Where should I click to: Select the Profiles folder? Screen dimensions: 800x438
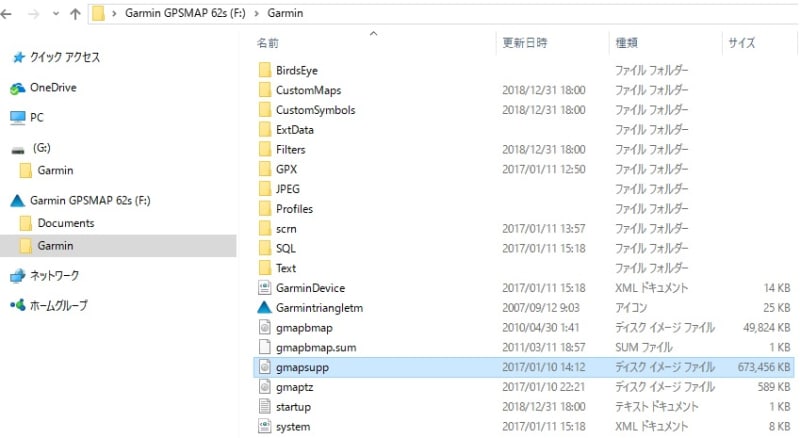294,209
